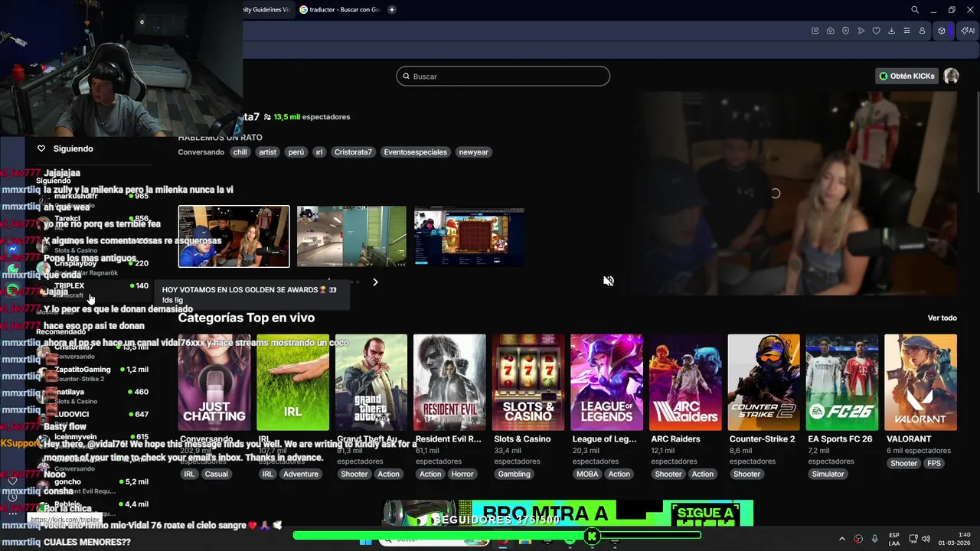The width and height of the screenshot is (980, 551).
Task: Open the browser AI assistant button
Action: (x=968, y=31)
